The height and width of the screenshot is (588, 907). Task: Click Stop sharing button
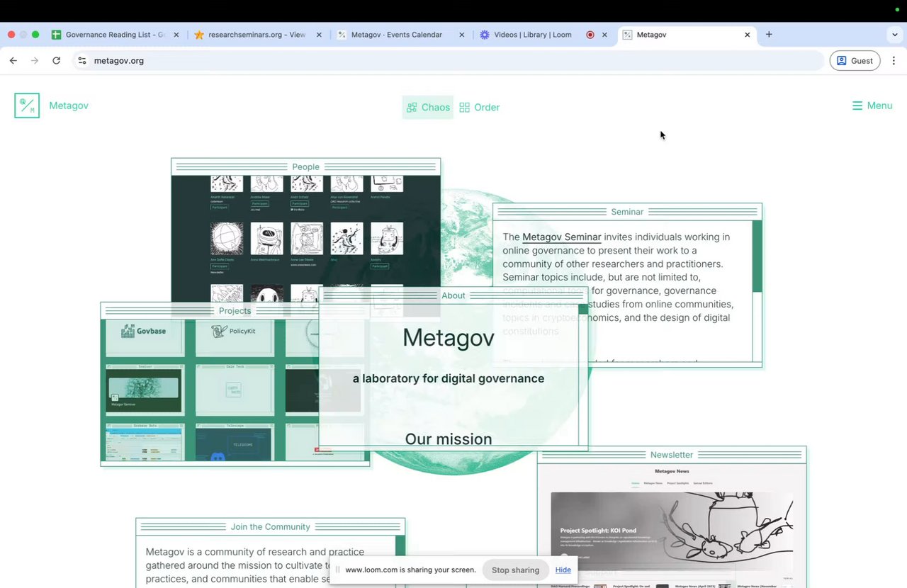tap(515, 570)
